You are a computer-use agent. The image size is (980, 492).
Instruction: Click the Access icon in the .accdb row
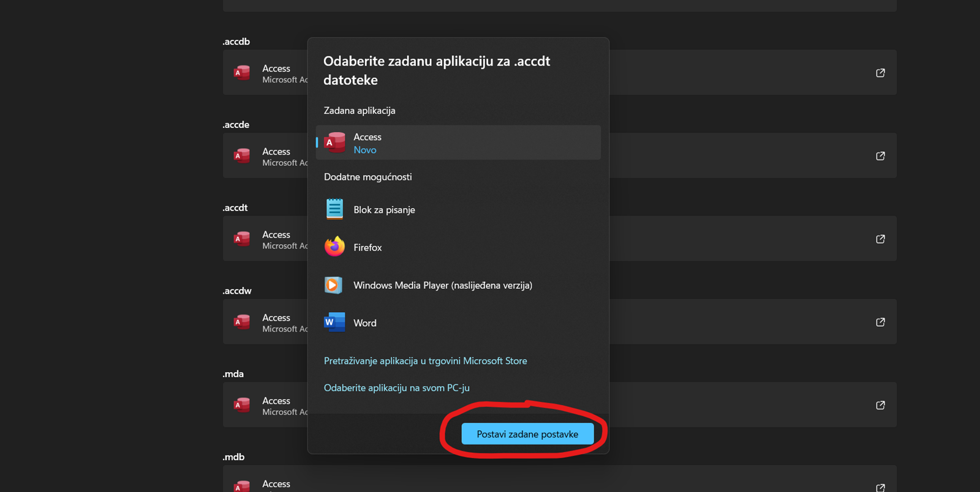[241, 73]
